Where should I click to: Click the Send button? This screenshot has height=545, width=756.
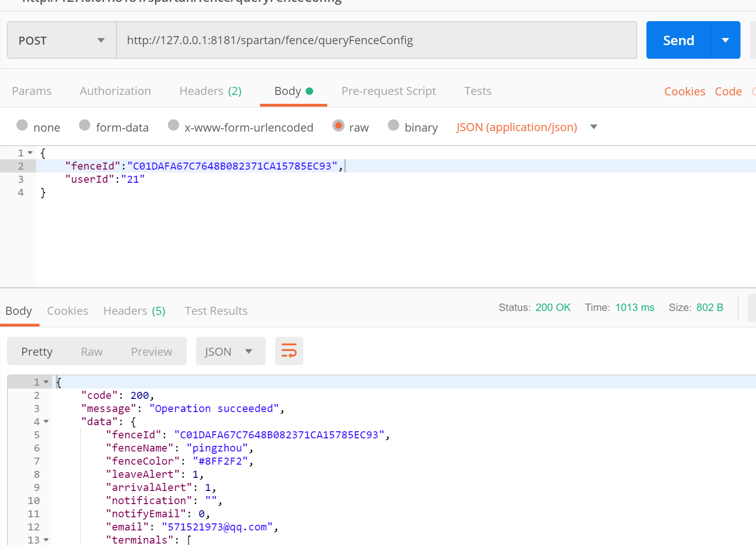point(678,40)
